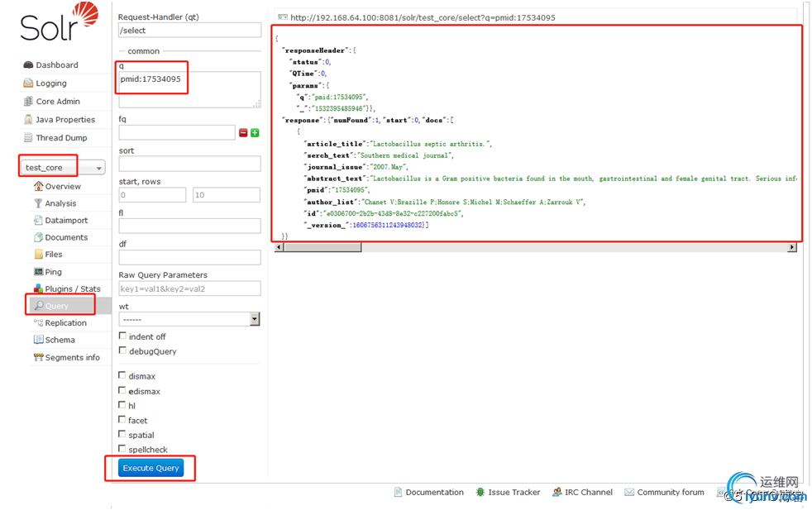Click the Files folder icon
The width and height of the screenshot is (812, 510).
click(x=38, y=255)
